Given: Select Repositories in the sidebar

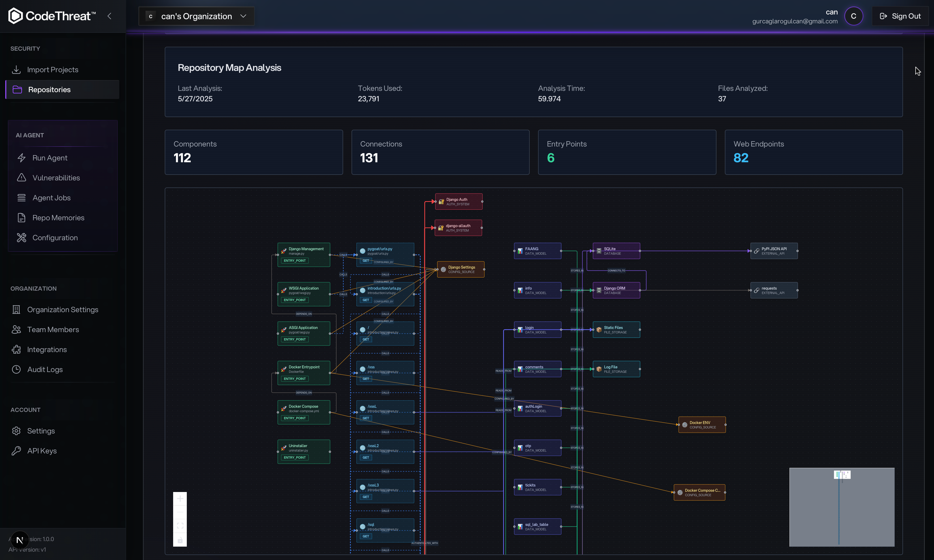Looking at the screenshot, I should (x=62, y=90).
